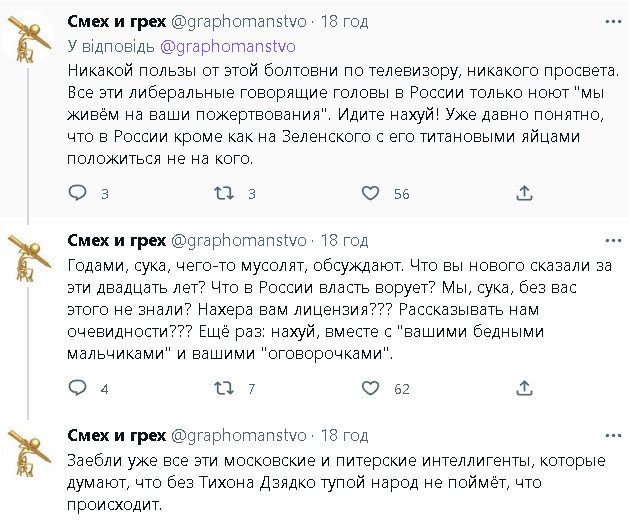This screenshot has width=629, height=523.
Task: Open the second tweet's 18 год timestamp
Action: [342, 241]
